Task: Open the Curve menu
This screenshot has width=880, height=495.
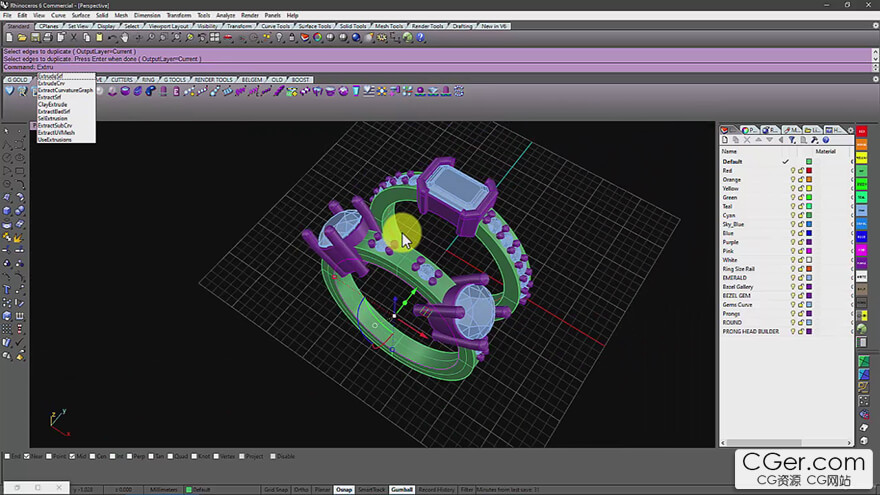Action: [x=58, y=16]
